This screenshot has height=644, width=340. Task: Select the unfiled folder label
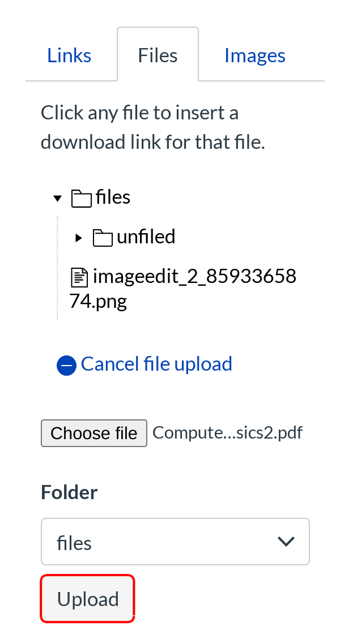(x=146, y=237)
